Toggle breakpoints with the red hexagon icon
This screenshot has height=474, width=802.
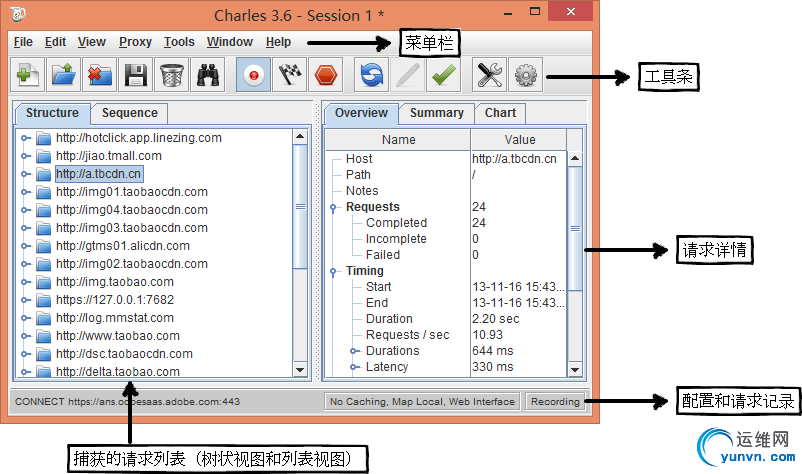point(325,75)
